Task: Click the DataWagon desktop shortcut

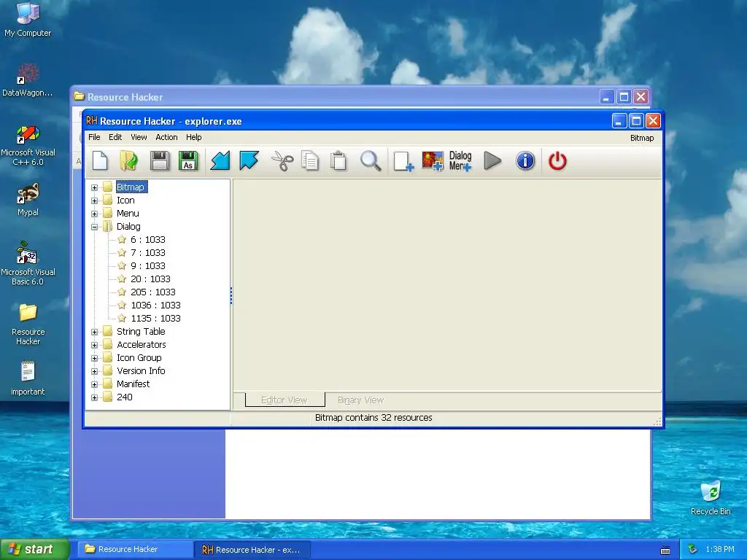Action: [x=28, y=80]
